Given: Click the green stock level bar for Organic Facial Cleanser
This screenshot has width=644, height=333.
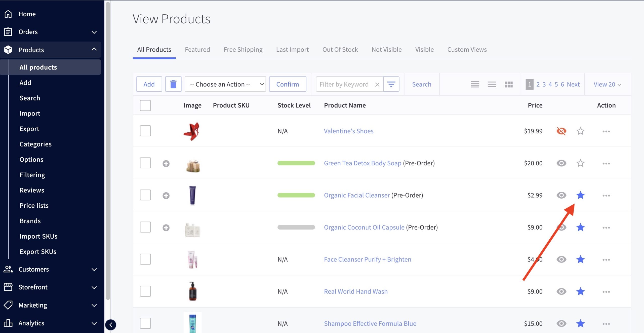Looking at the screenshot, I should pos(296,195).
